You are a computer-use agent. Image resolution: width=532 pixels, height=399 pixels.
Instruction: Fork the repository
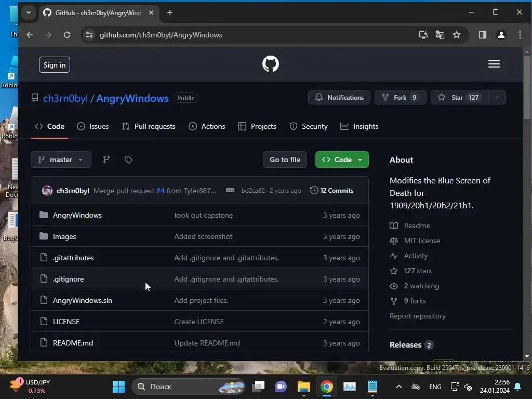point(401,97)
